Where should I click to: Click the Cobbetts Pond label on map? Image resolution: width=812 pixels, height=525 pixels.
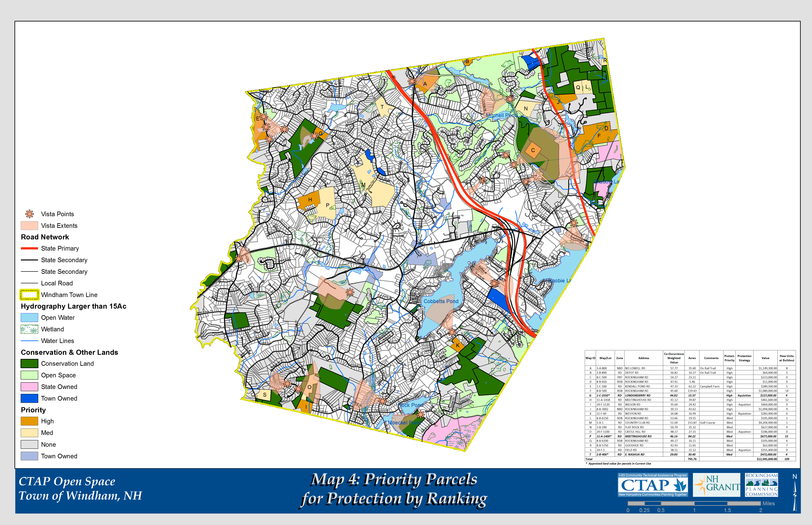[x=441, y=301]
